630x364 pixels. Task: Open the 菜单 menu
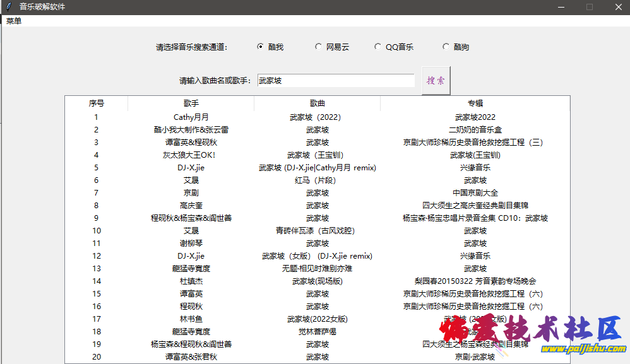tap(13, 20)
